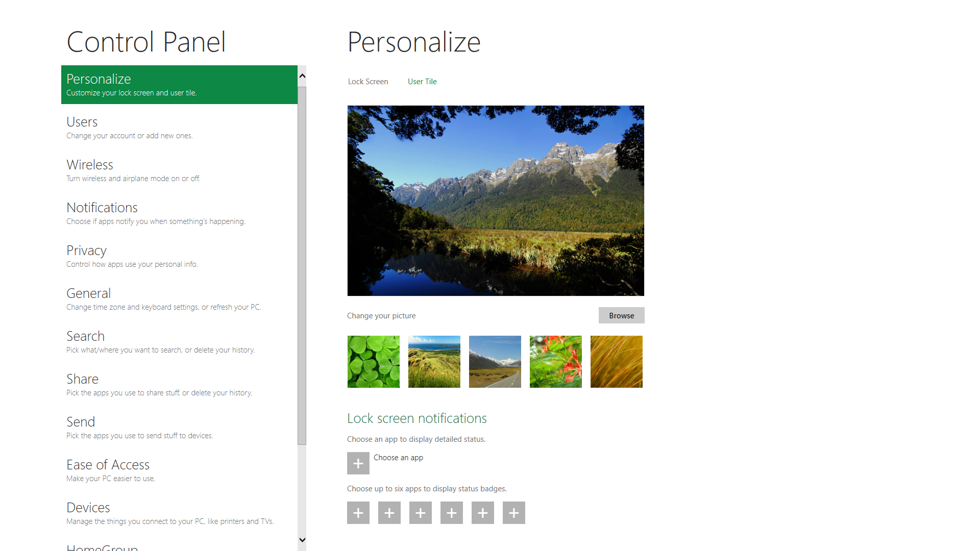Open the Wireless settings category
Image resolution: width=980 pixels, height=551 pixels.
[x=179, y=170]
